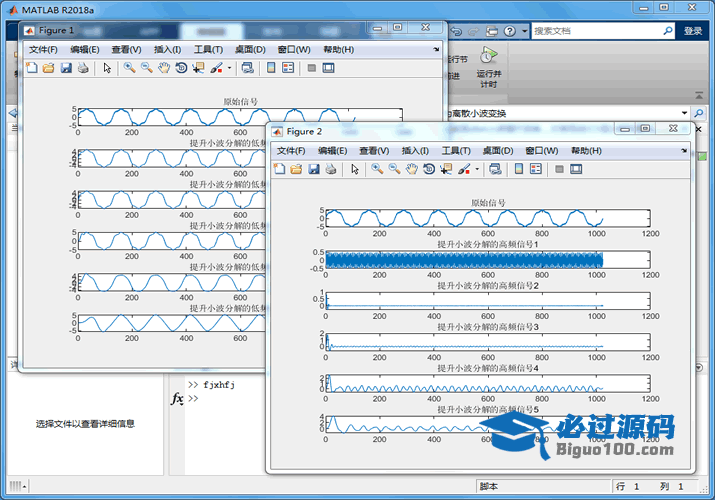Screen dimensions: 715x500
Task: Click Insert Colorbar icon in Figure 1
Action: (271, 68)
